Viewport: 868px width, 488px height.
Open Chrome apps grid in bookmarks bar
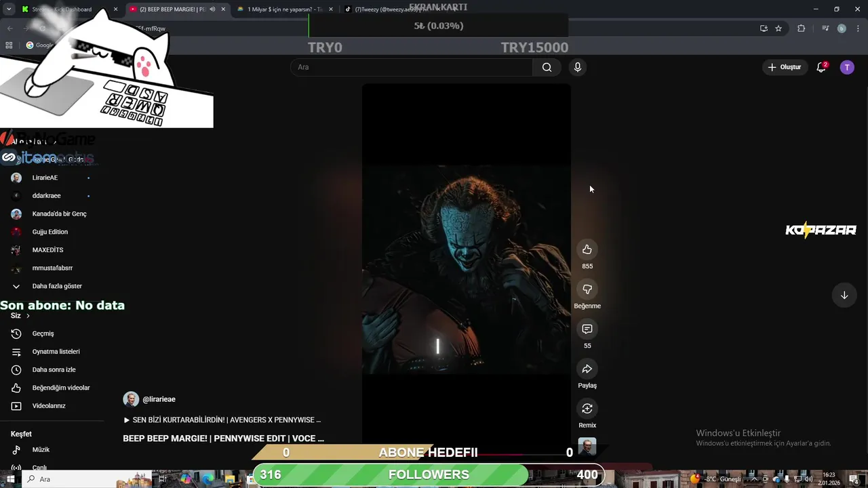9,45
